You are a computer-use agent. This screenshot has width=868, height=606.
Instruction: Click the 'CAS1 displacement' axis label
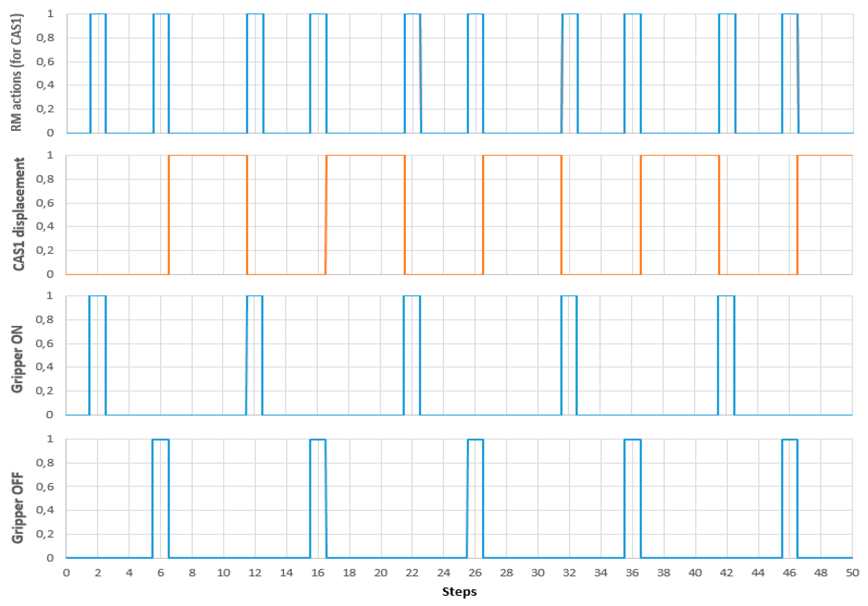(18, 214)
